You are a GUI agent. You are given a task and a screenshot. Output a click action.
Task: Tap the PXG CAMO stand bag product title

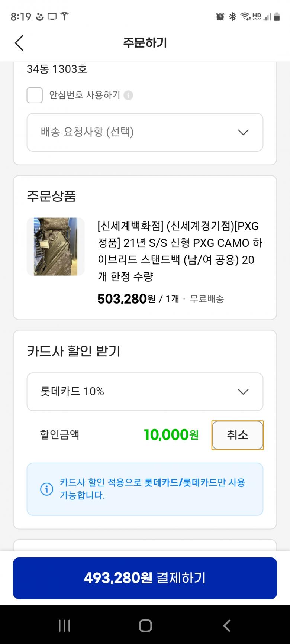click(180, 251)
